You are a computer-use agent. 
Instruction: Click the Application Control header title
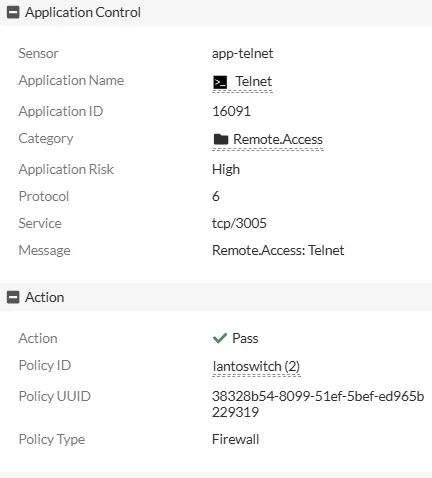point(83,12)
